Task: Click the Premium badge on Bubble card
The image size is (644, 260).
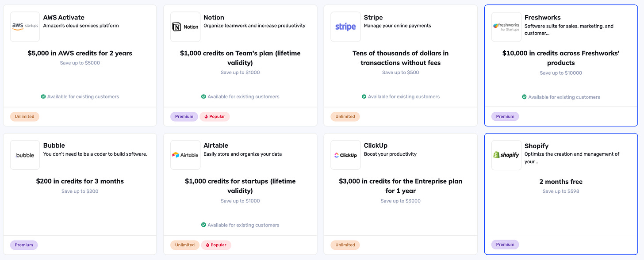Action: tap(24, 245)
